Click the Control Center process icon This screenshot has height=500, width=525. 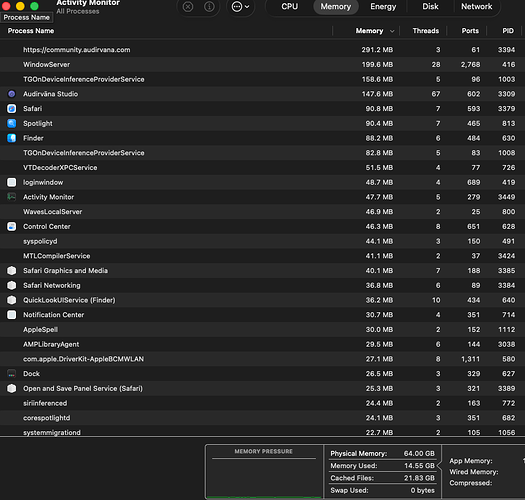(x=11, y=226)
